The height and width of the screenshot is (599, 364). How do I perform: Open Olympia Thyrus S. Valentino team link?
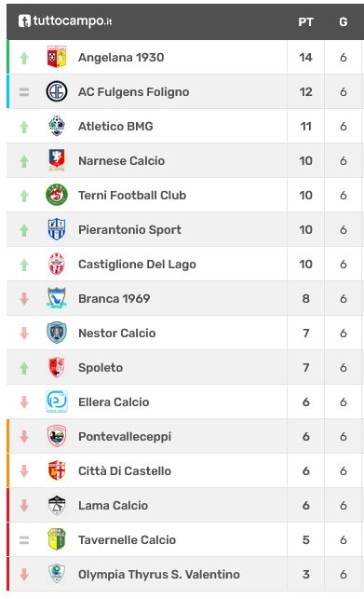point(159,575)
